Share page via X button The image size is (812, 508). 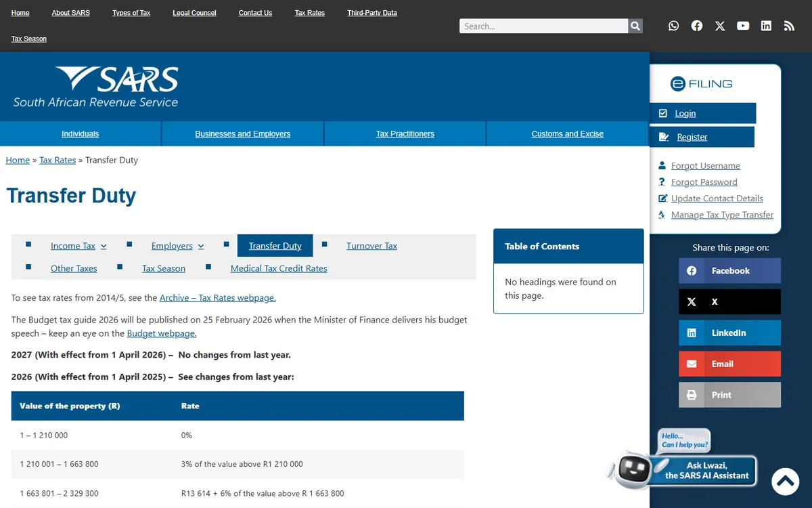730,301
